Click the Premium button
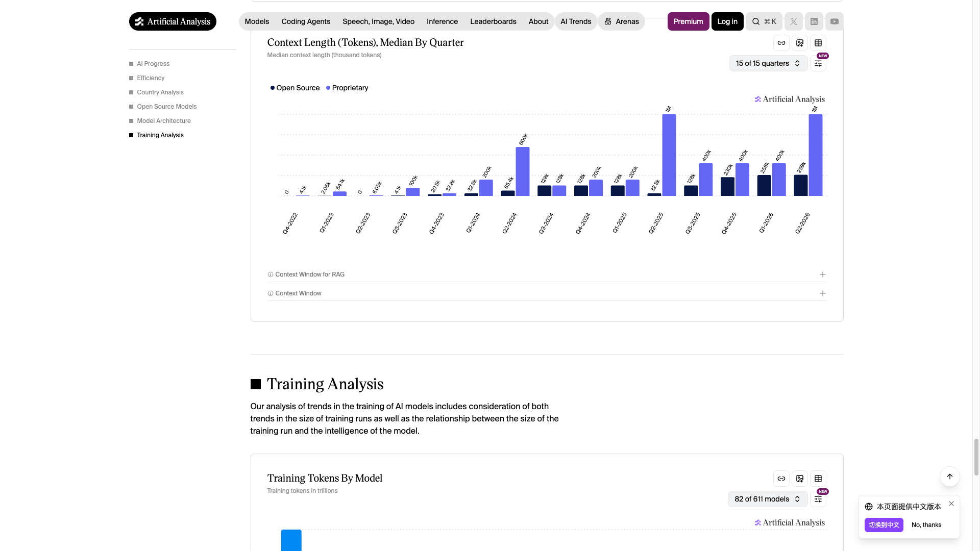980x551 pixels. coord(688,21)
